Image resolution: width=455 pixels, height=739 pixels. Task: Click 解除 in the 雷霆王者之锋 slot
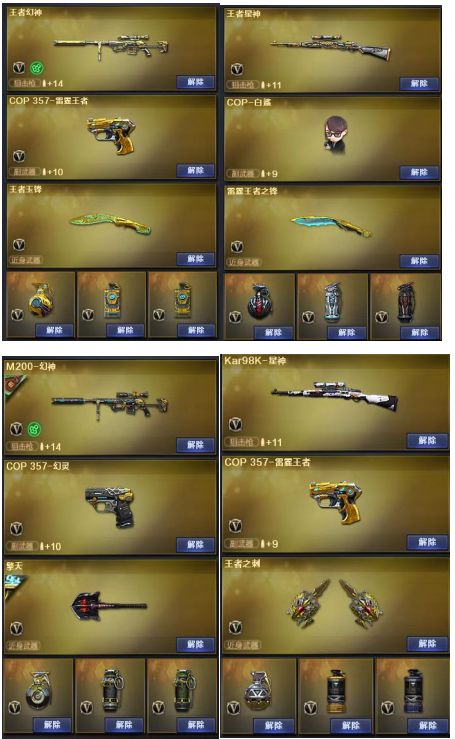[x=419, y=261]
